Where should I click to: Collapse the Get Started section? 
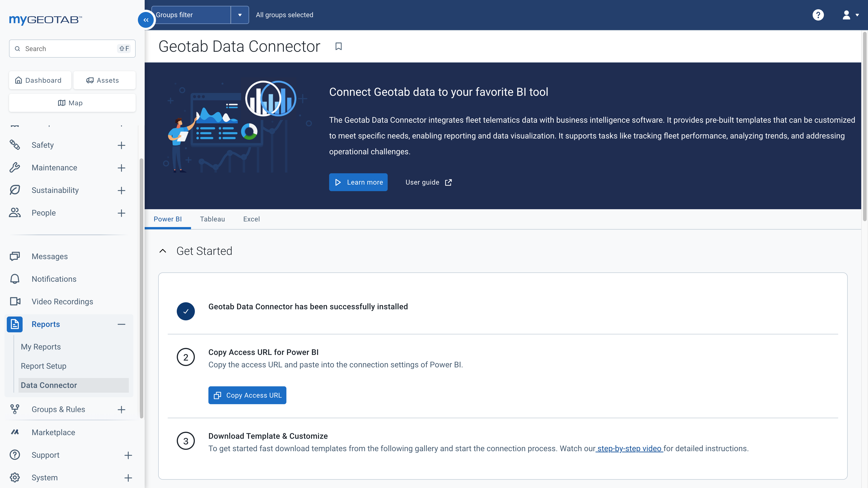click(x=163, y=251)
